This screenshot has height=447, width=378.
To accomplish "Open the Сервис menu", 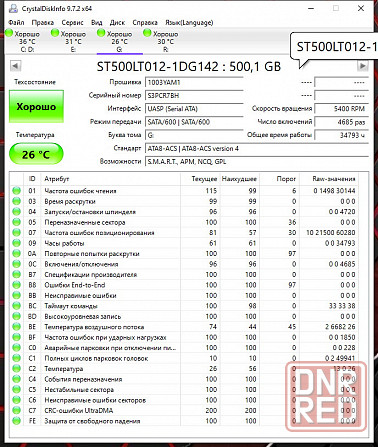I will (x=72, y=22).
